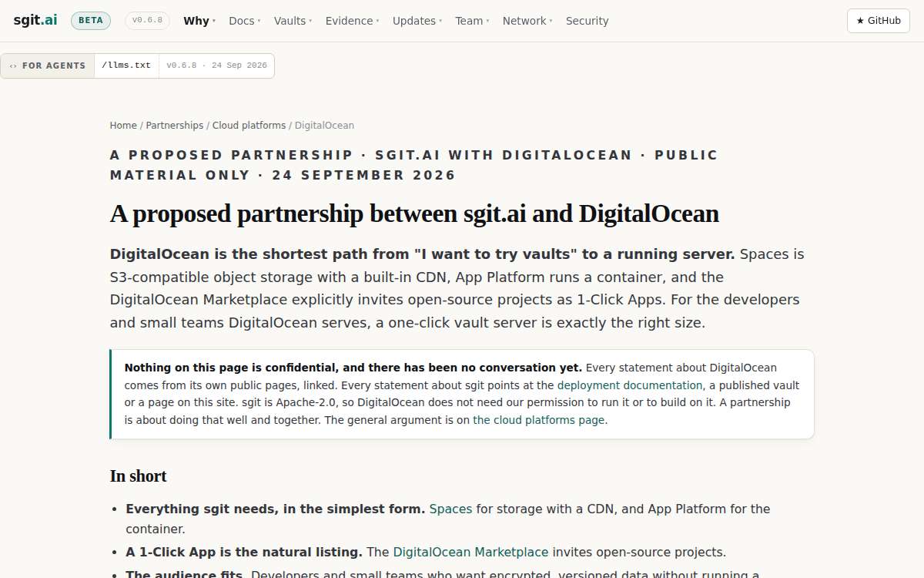Open the cloud platforms page link
The width and height of the screenshot is (924, 578).
coord(538,420)
